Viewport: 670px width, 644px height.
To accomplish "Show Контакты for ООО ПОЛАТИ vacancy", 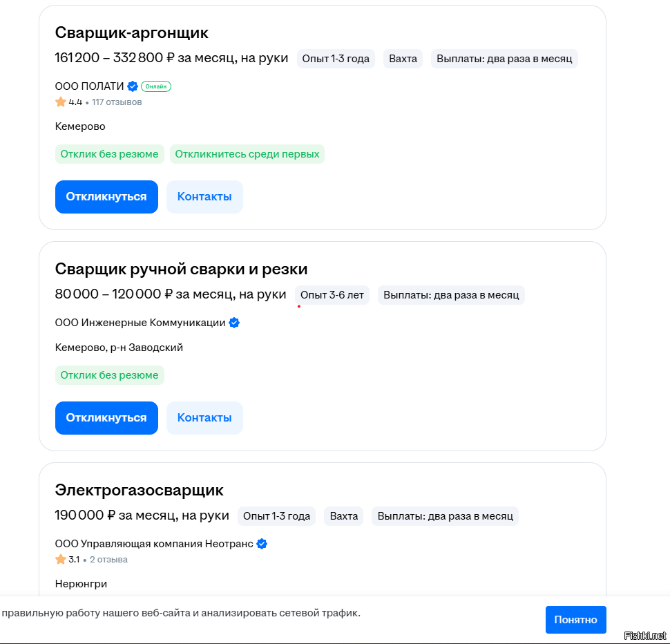I will [204, 197].
